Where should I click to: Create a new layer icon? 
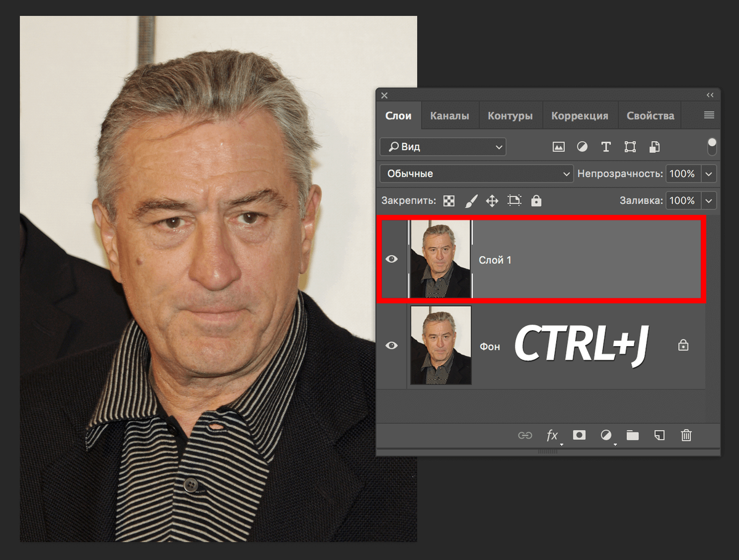point(660,436)
